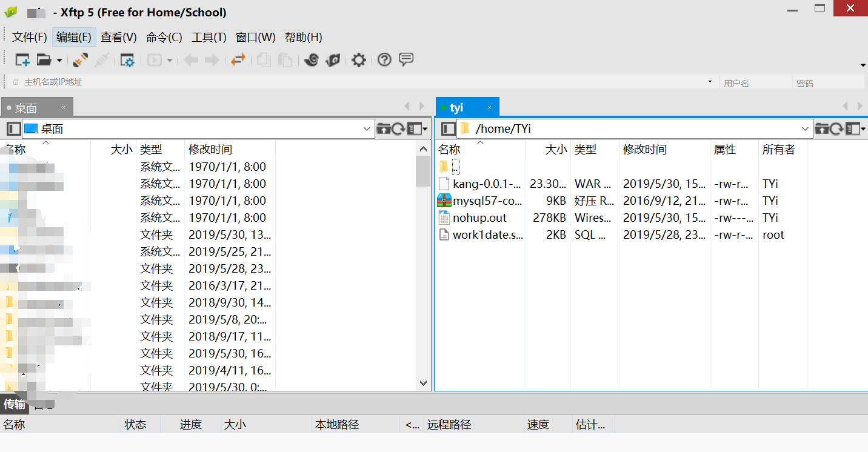Click the greyed Disconnect plug icon

(102, 60)
